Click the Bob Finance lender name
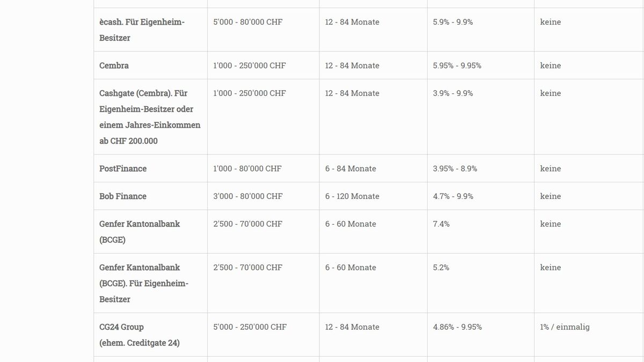This screenshot has width=644, height=362. click(x=123, y=196)
